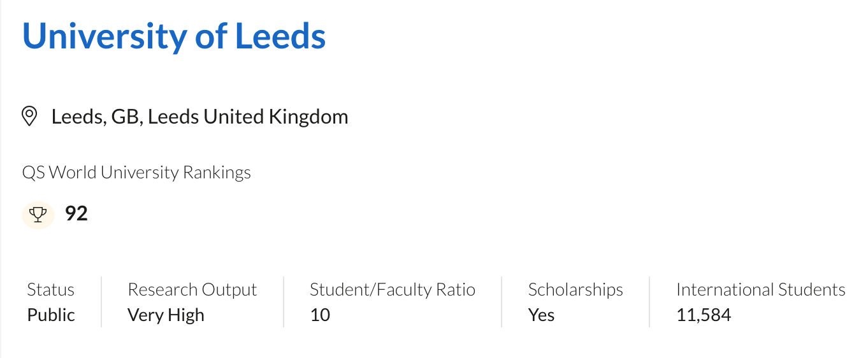
Task: Click the Research Output label
Action: tap(192, 290)
